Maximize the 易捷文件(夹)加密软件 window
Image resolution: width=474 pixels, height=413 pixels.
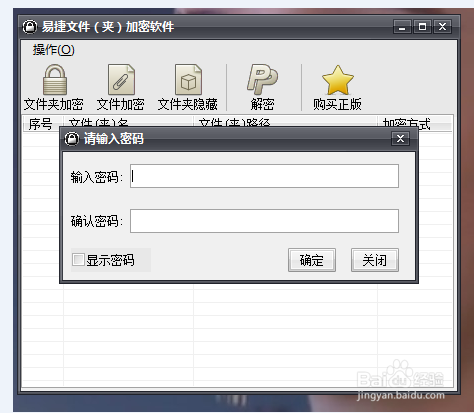click(422, 27)
